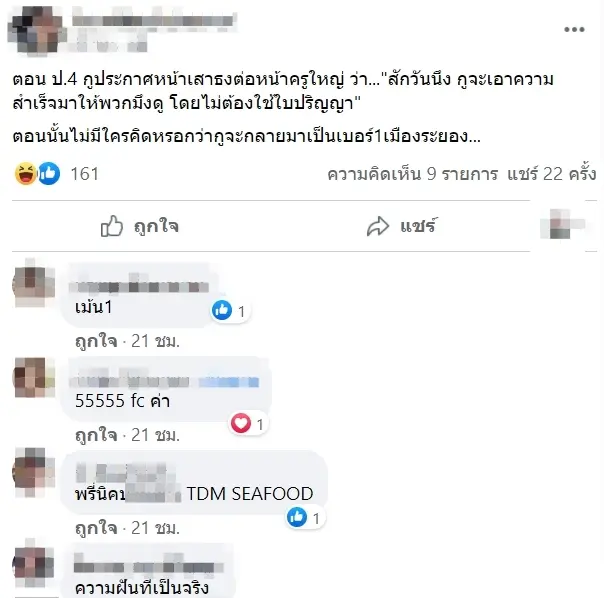
Task: Click the avatar of the 55555 fc commenter
Action: click(34, 377)
